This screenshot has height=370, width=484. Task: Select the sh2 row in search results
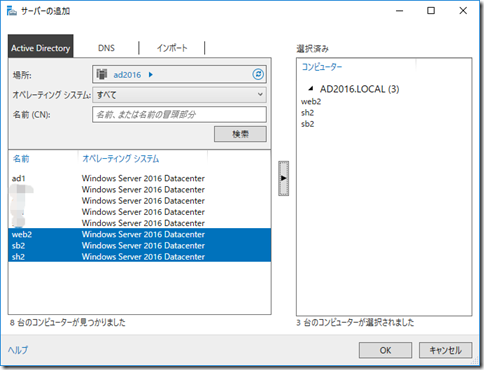point(140,257)
